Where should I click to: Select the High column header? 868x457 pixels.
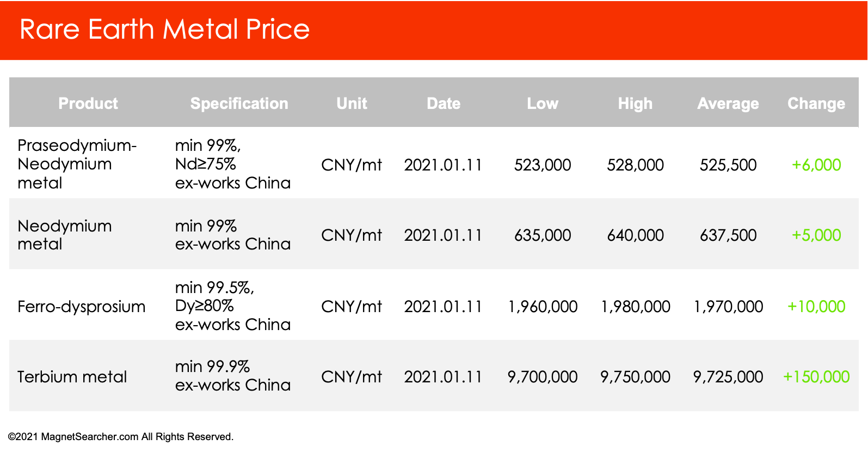(635, 103)
